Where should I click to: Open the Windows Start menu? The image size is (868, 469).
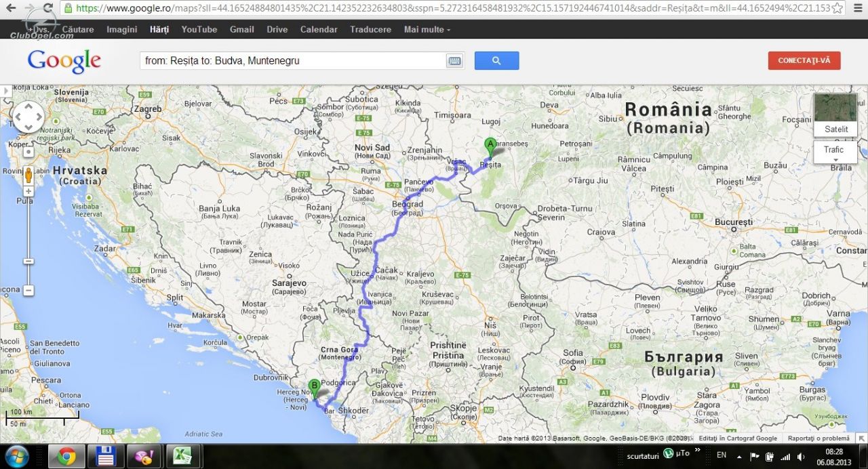point(16,456)
